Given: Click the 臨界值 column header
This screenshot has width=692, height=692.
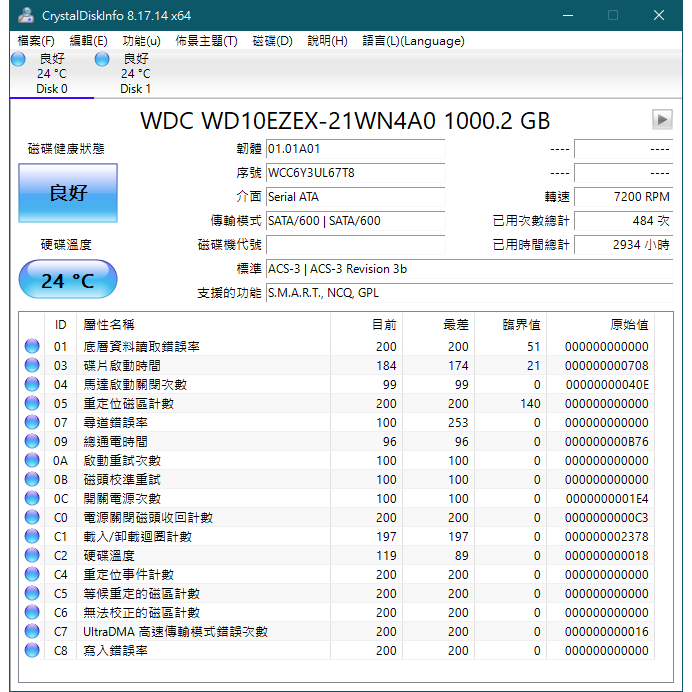Looking at the screenshot, I should 511,325.
